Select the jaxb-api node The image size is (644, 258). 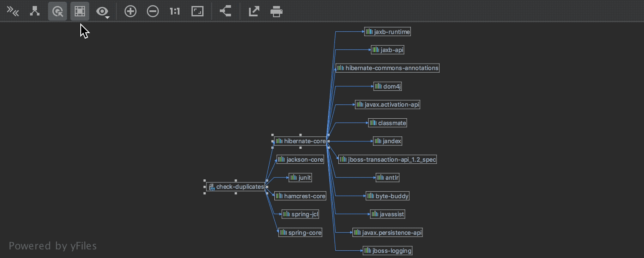pyautogui.click(x=388, y=50)
